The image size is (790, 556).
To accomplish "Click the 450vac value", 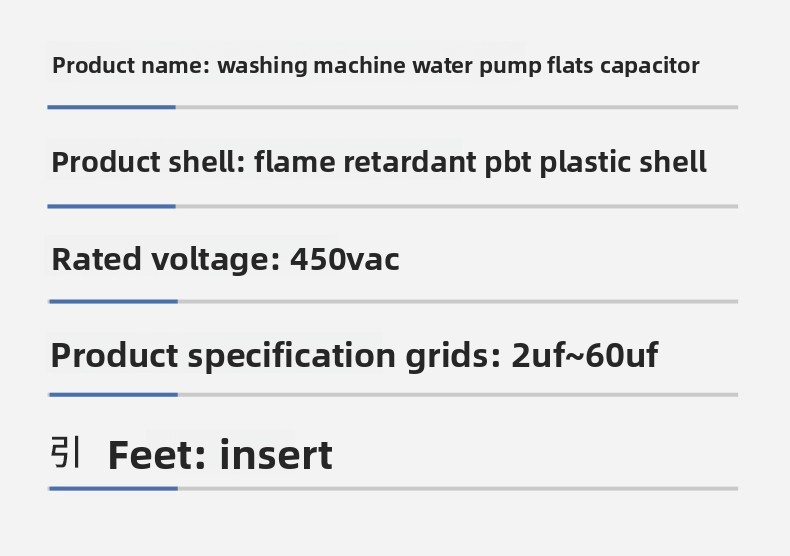I will pos(345,259).
